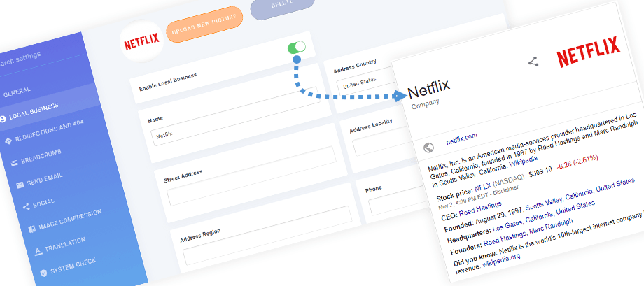The image size is (644, 286).
Task: Click the Local Business person icon
Action: click(x=3, y=119)
